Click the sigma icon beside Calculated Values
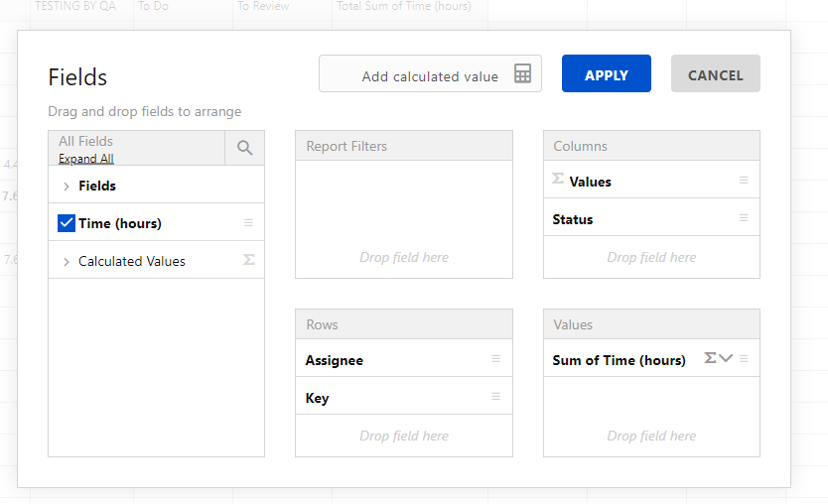Viewport: 828px width, 504px height. coord(248,260)
